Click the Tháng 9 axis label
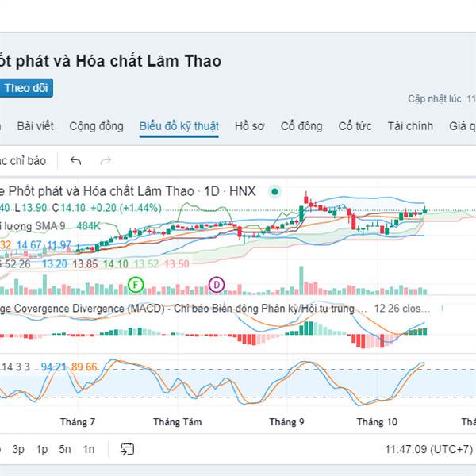The height and width of the screenshot is (476, 476). click(287, 422)
